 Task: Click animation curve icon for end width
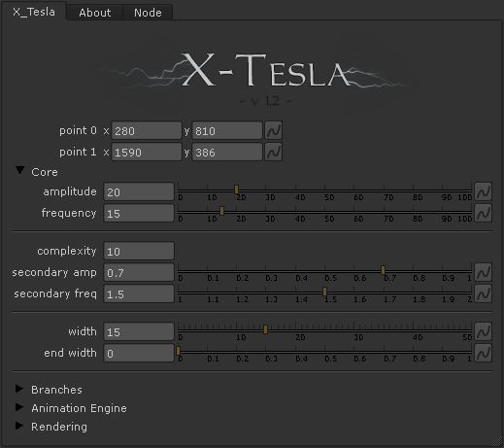(x=484, y=353)
